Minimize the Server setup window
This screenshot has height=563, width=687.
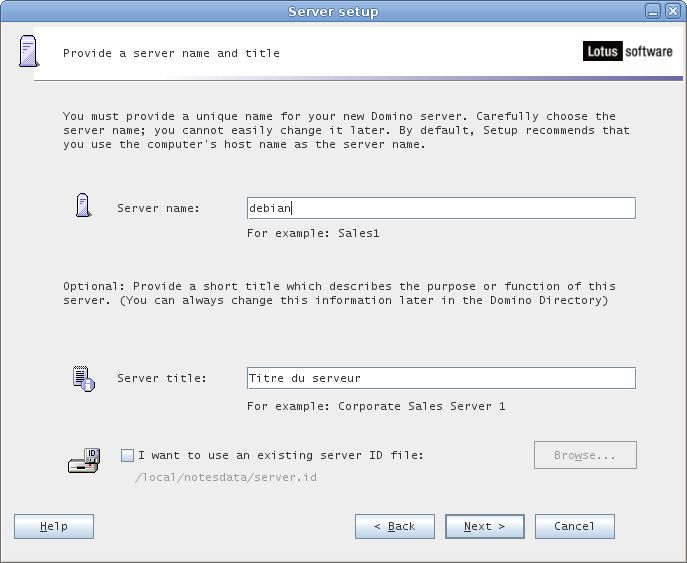tap(652, 11)
